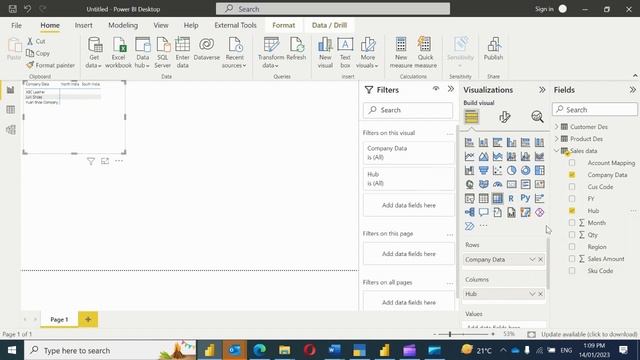The height and width of the screenshot is (360, 640).
Task: Add a new page with plus button
Action: [88, 319]
